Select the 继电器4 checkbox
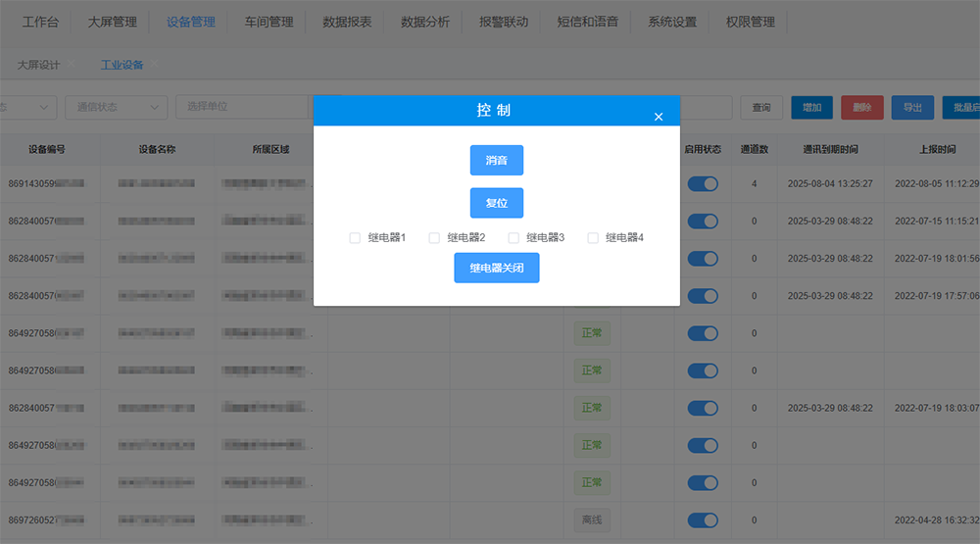Screen dimensions: 980x544 (593, 238)
